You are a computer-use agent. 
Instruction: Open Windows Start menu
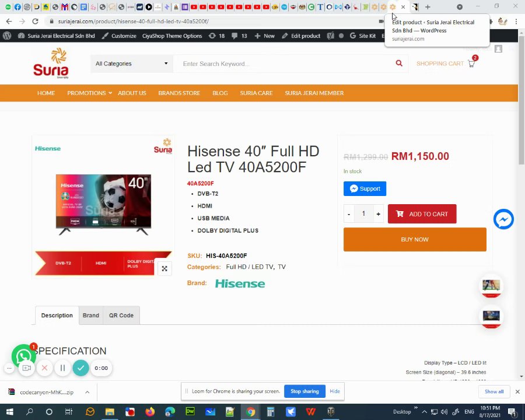[10, 412]
